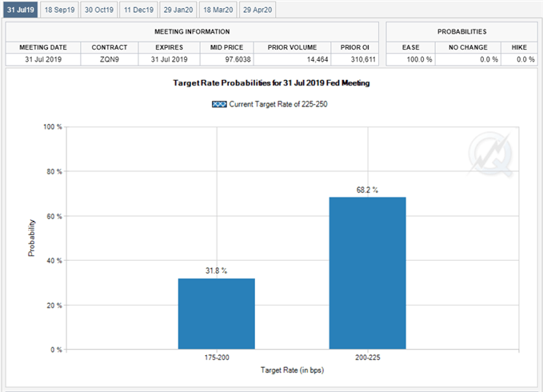Select the 14,464 prior volume value
The image size is (543, 392).
(317, 59)
